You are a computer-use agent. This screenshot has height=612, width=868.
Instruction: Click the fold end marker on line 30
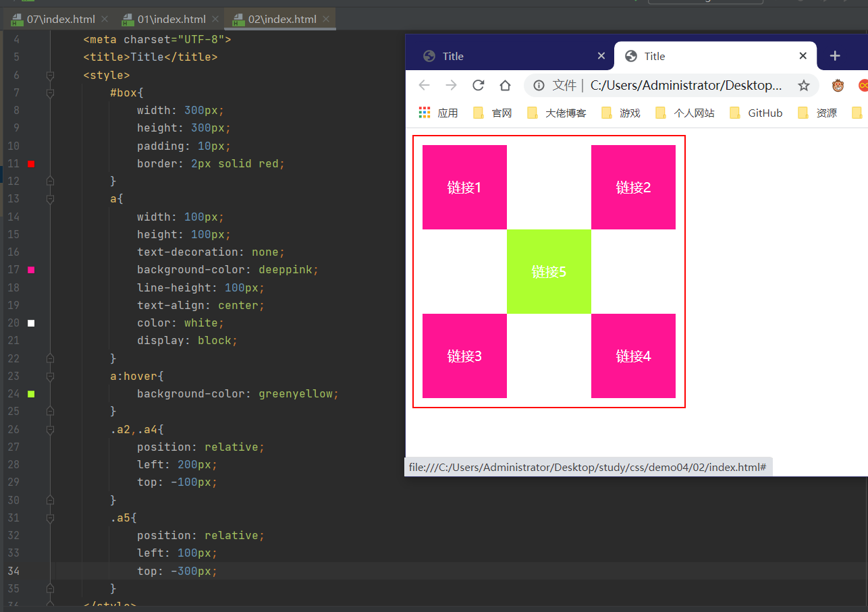click(50, 500)
